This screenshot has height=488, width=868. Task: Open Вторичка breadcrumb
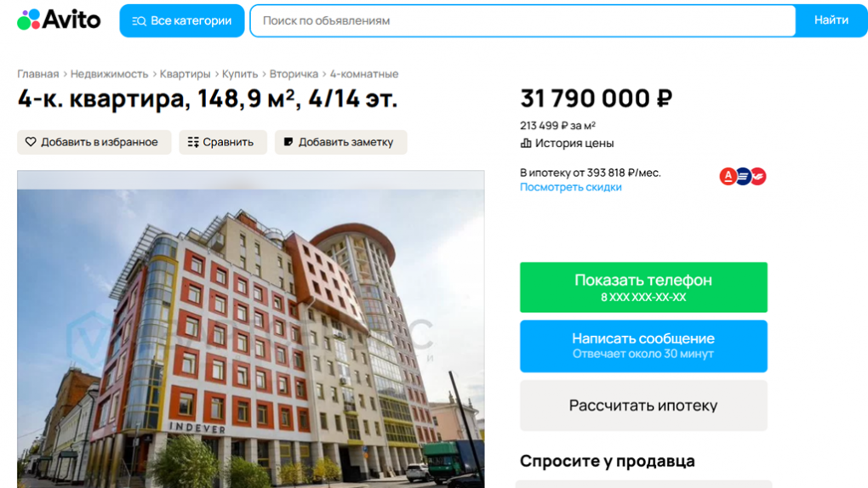point(294,74)
